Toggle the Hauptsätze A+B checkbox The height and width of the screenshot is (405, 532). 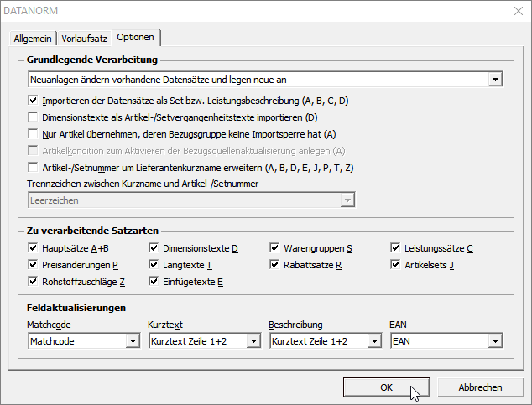click(33, 248)
